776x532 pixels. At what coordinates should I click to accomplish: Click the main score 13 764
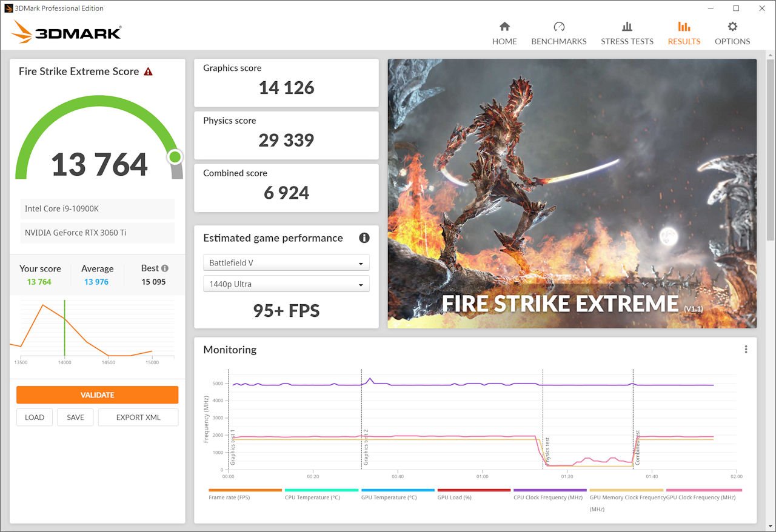pos(99,165)
